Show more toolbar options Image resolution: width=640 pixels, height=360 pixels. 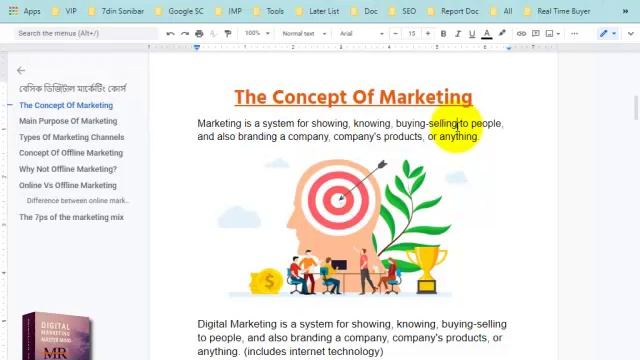pos(575,33)
